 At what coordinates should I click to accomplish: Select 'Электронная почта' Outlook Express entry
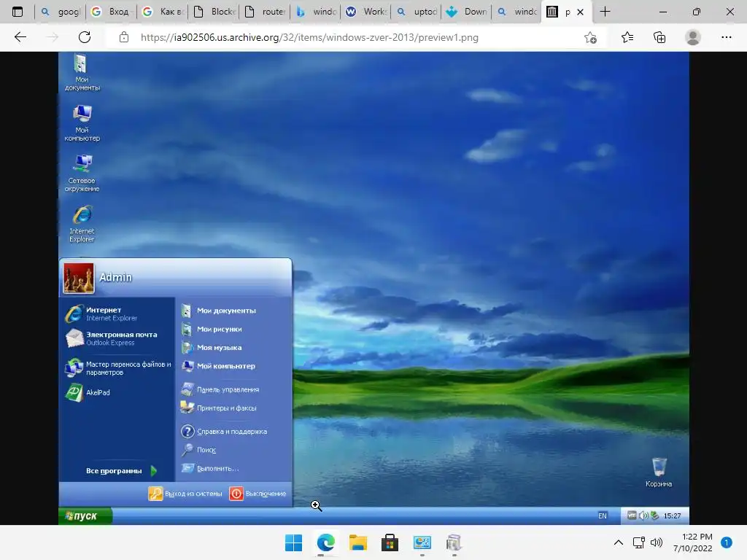117,338
